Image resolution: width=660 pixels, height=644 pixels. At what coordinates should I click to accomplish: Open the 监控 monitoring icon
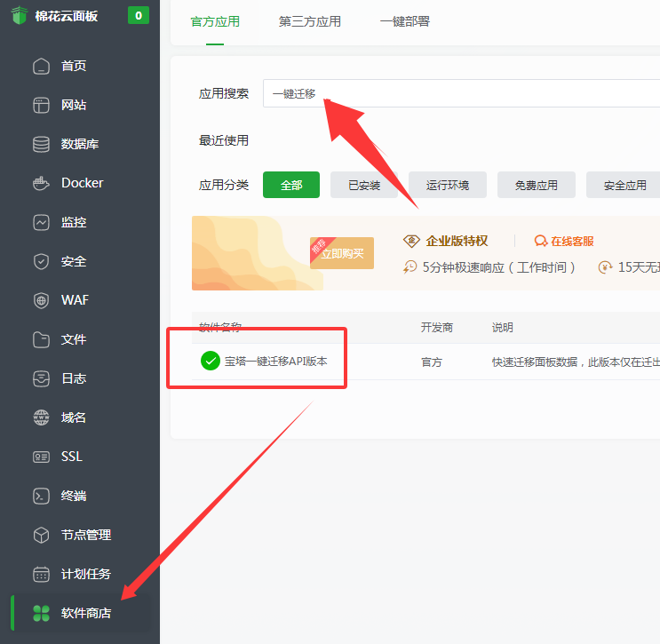coord(41,222)
